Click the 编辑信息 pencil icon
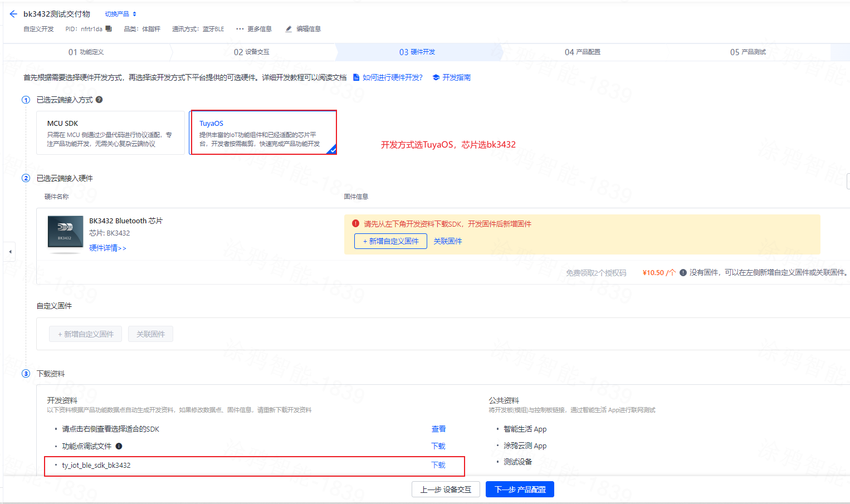This screenshot has width=850, height=504. pos(289,29)
